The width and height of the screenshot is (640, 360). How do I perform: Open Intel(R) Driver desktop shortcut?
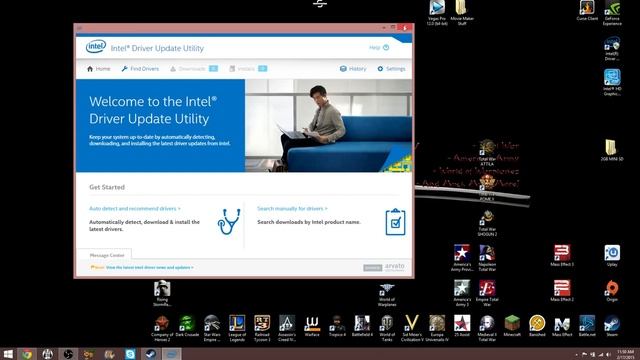(612, 49)
